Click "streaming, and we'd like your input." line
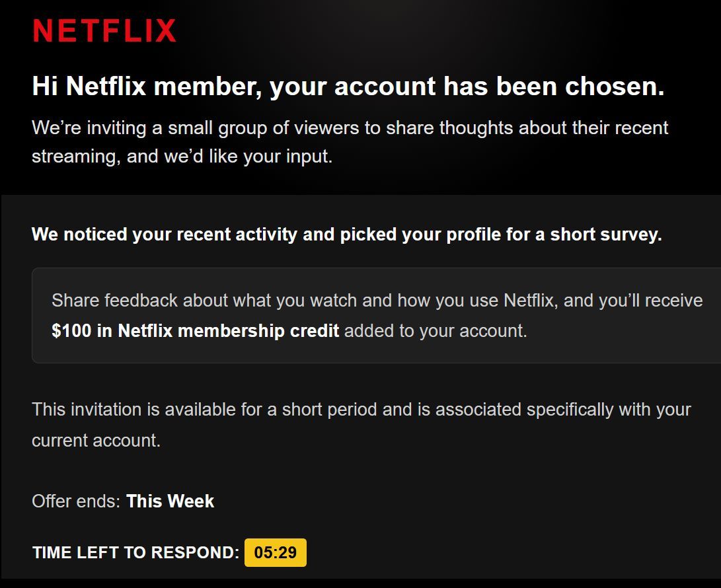 point(182,158)
